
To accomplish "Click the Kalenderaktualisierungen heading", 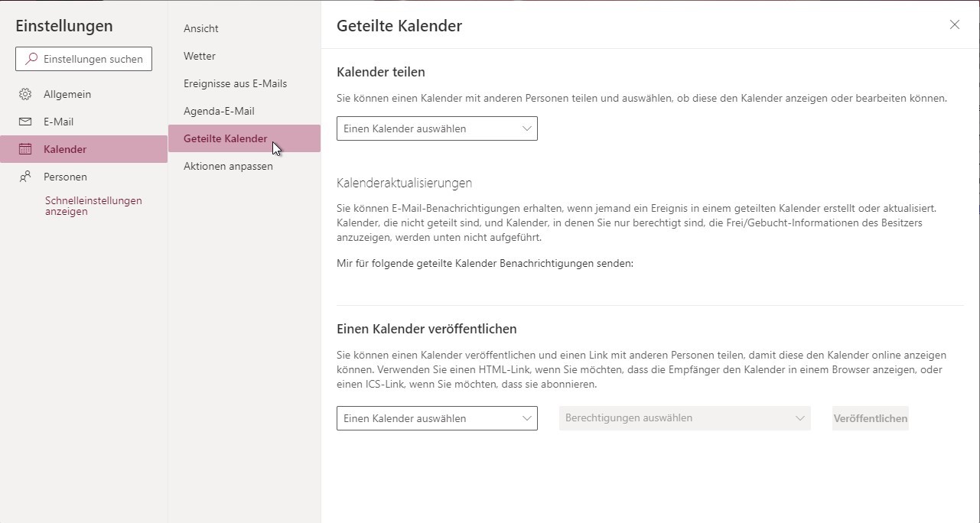I will (x=404, y=183).
